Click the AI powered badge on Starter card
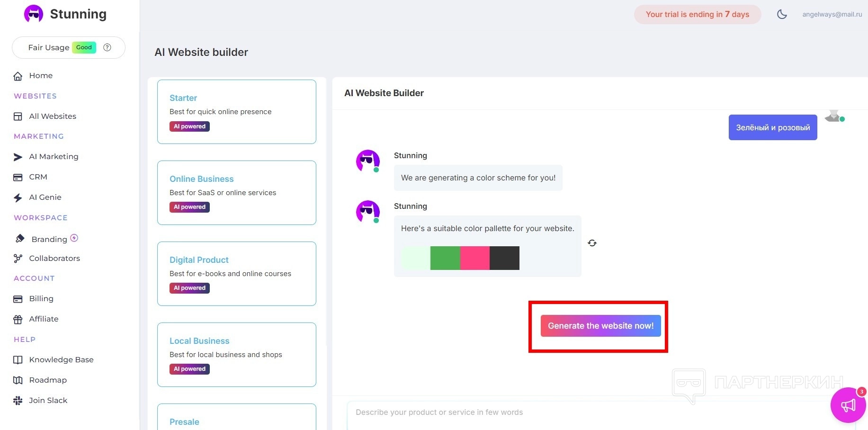868x430 pixels. (x=189, y=126)
